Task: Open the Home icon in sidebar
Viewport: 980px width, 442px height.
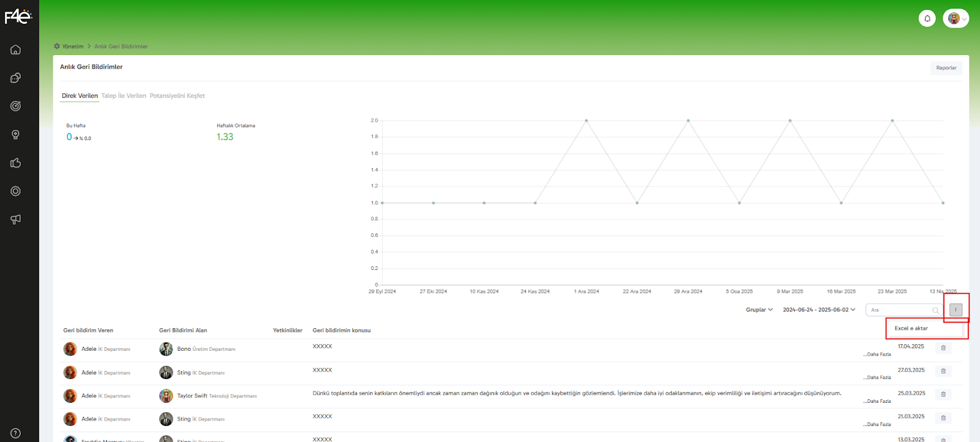Action: [16, 50]
